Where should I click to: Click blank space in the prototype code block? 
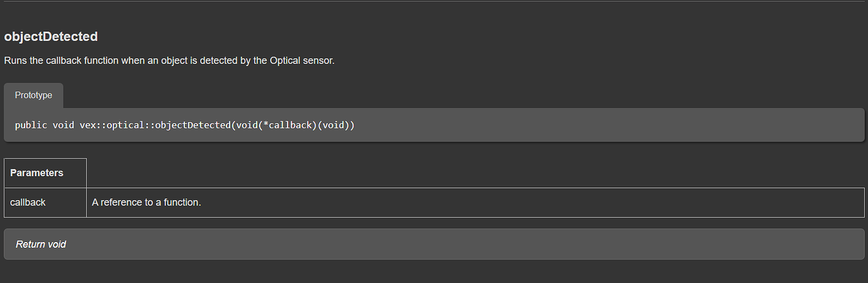tap(604, 125)
